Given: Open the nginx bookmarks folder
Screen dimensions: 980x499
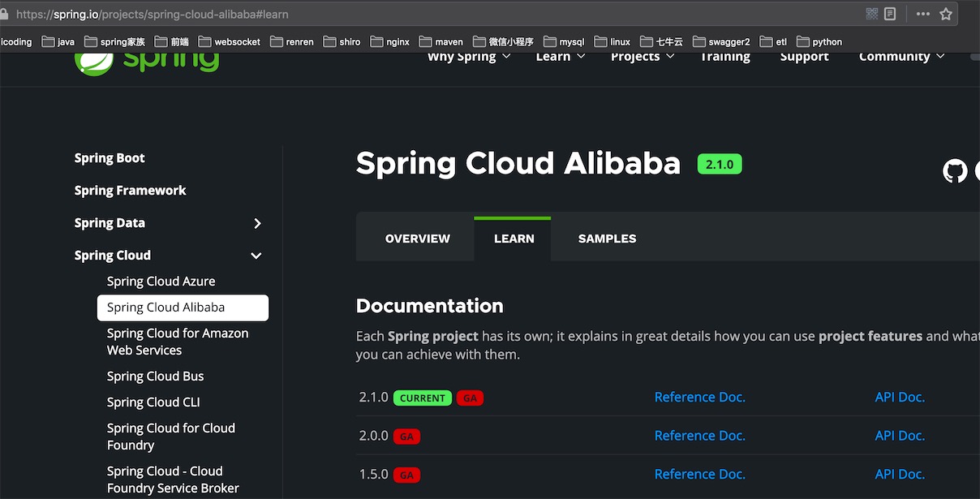Looking at the screenshot, I should (390, 41).
